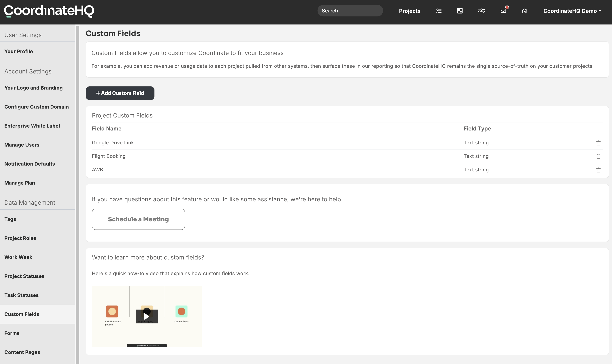Open Your Logo and Branding settings
The image size is (612, 364).
33,88
